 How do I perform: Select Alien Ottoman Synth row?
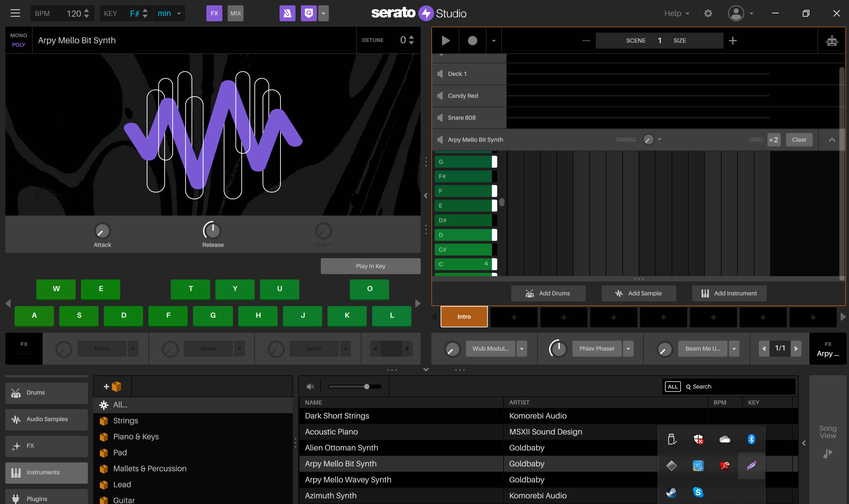tap(478, 448)
